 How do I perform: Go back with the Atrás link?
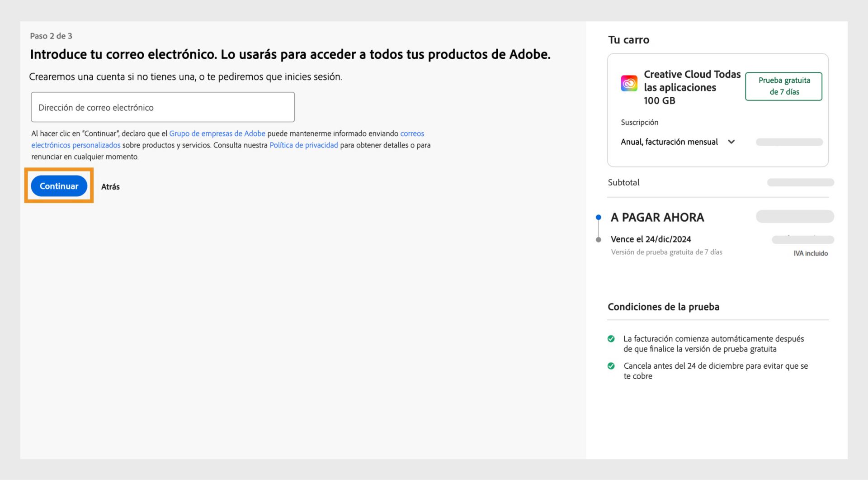pos(110,186)
